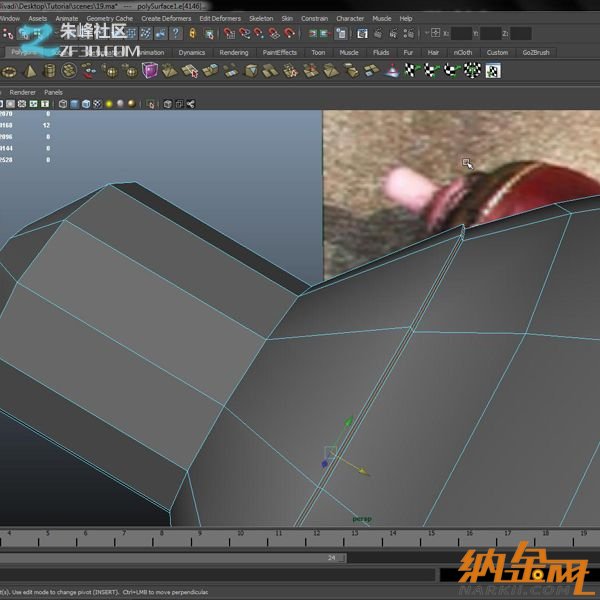Toggle X-ray active components icon
Image resolution: width=600 pixels, height=600 pixels.
pos(179,104)
